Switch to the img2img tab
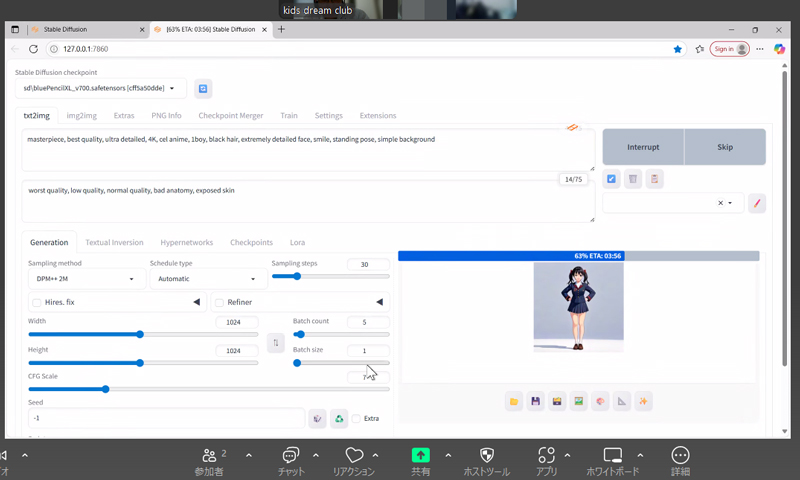 click(x=82, y=116)
